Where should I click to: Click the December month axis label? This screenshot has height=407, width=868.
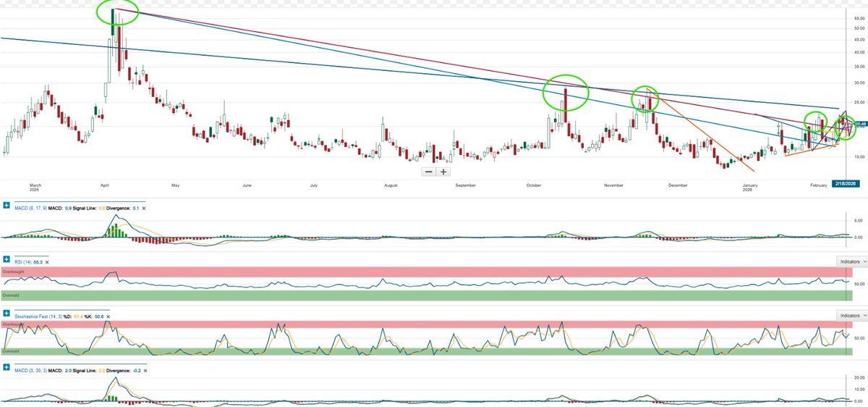[678, 185]
